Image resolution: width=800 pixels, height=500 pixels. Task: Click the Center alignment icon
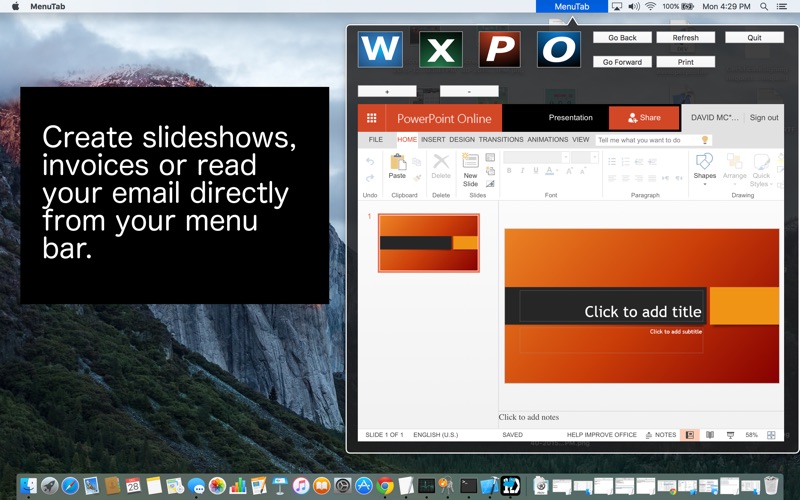(626, 178)
